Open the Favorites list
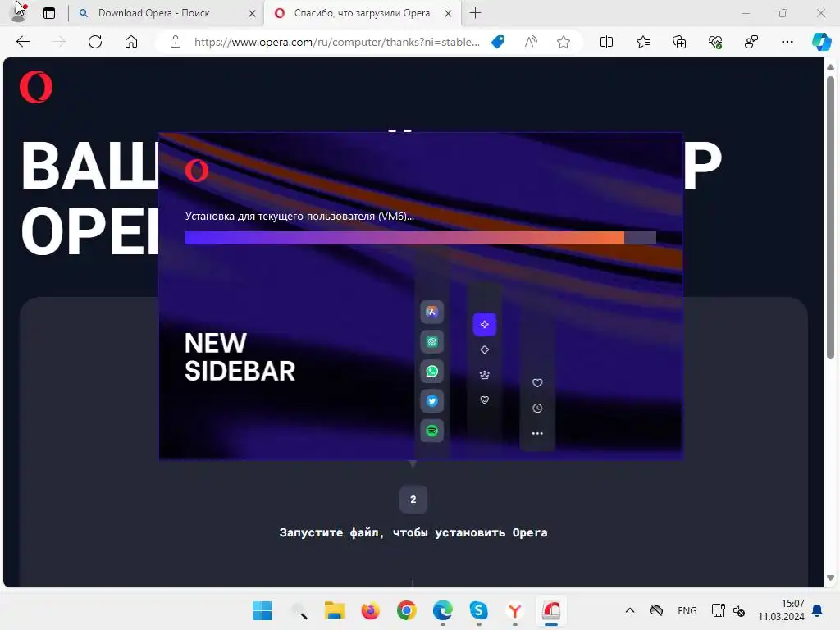 coord(643,42)
